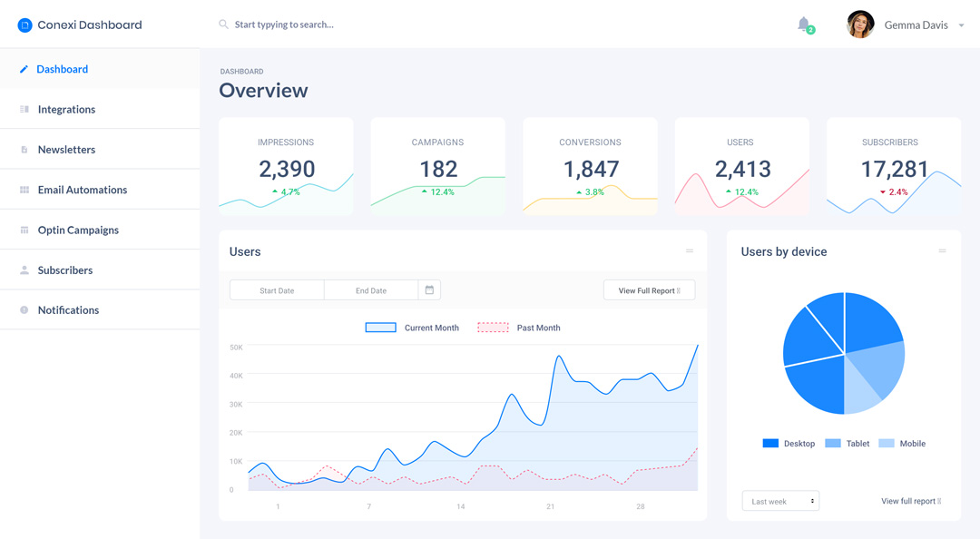Toggle the Current Month series in the legend
This screenshot has width=980, height=539.
point(412,328)
